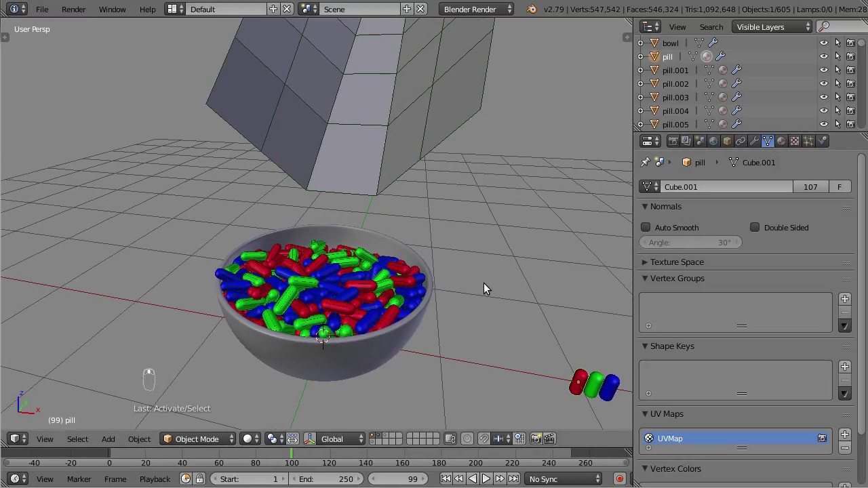
Task: Toggle visibility of the bowl object
Action: (x=824, y=42)
